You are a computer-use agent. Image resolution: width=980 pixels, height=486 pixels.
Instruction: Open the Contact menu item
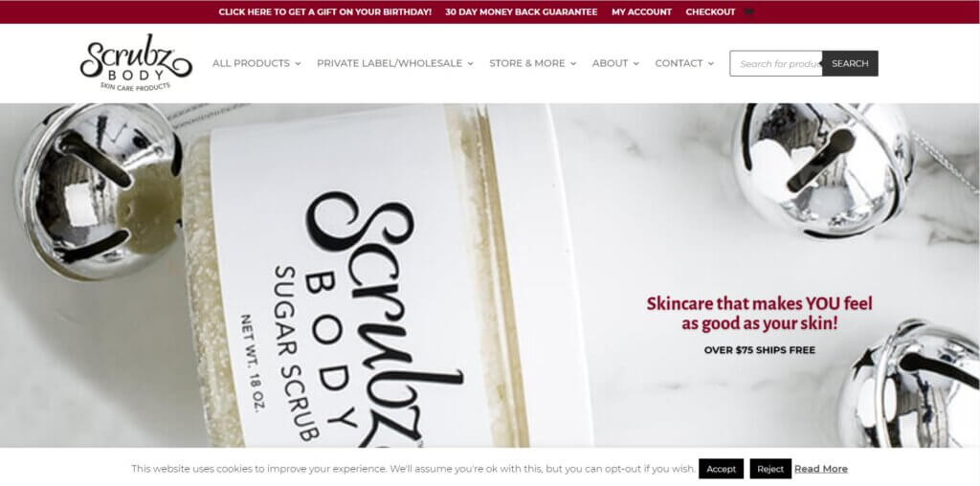pos(679,63)
